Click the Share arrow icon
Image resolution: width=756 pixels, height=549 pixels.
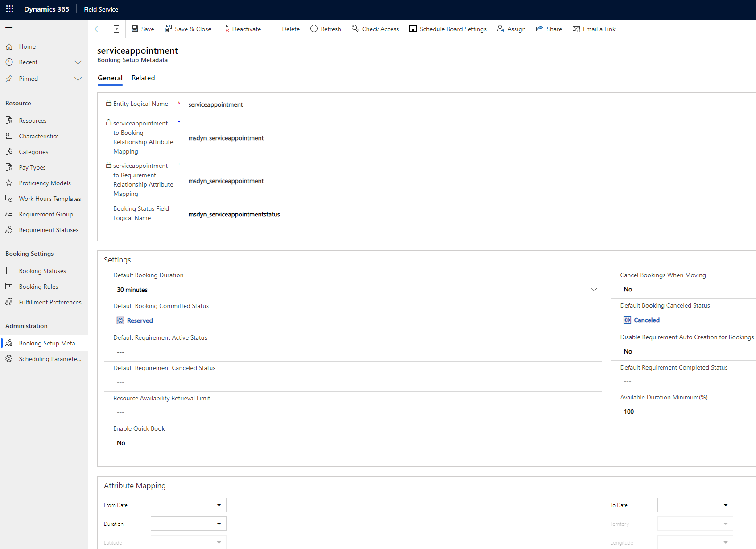[539, 29]
